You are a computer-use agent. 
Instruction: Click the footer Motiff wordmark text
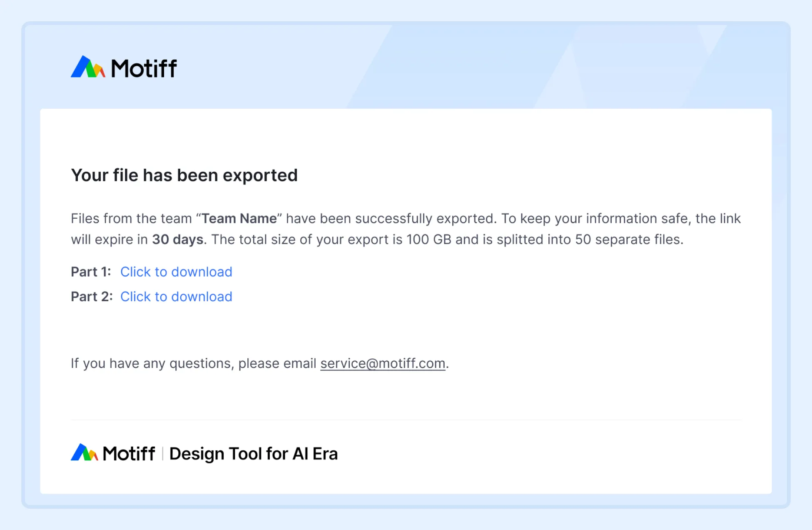(129, 454)
